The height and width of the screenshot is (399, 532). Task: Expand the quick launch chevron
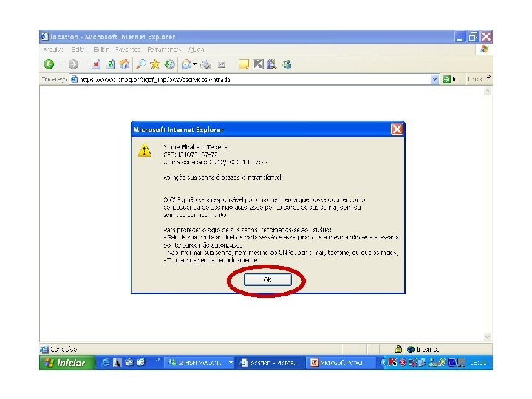click(x=157, y=360)
